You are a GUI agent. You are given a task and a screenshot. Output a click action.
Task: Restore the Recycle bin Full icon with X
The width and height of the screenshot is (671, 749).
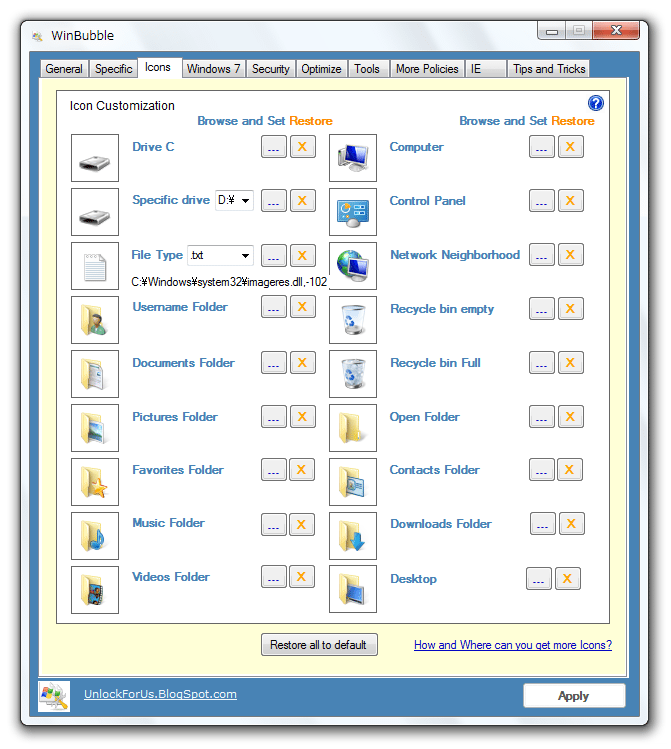click(570, 363)
